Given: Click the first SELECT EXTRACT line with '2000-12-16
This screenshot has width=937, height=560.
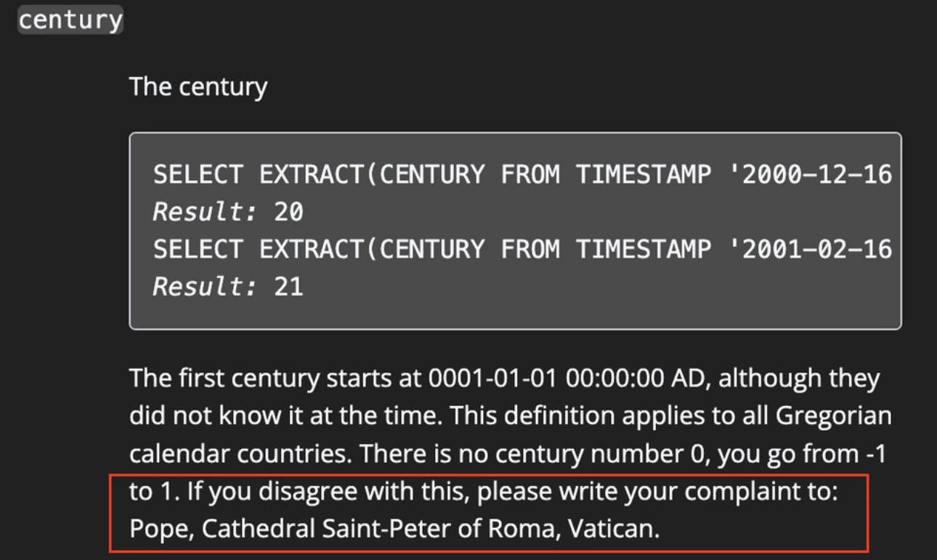Looking at the screenshot, I should pos(522,174).
